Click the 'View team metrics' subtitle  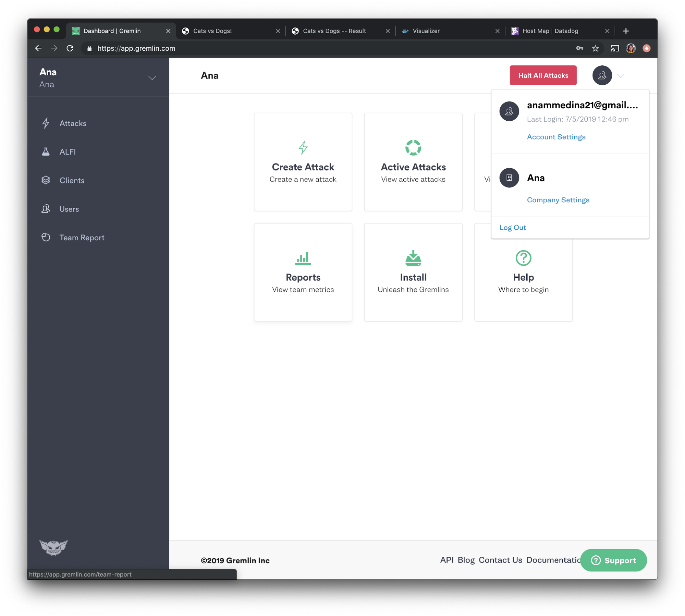tap(303, 289)
